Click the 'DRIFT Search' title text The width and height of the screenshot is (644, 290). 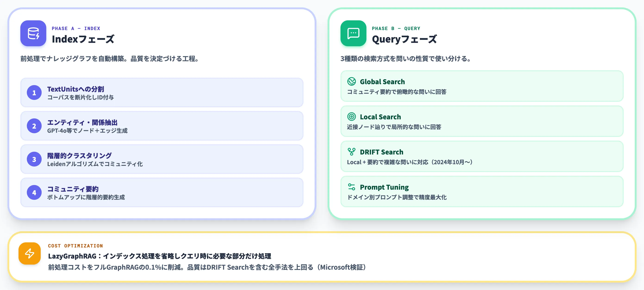(381, 152)
